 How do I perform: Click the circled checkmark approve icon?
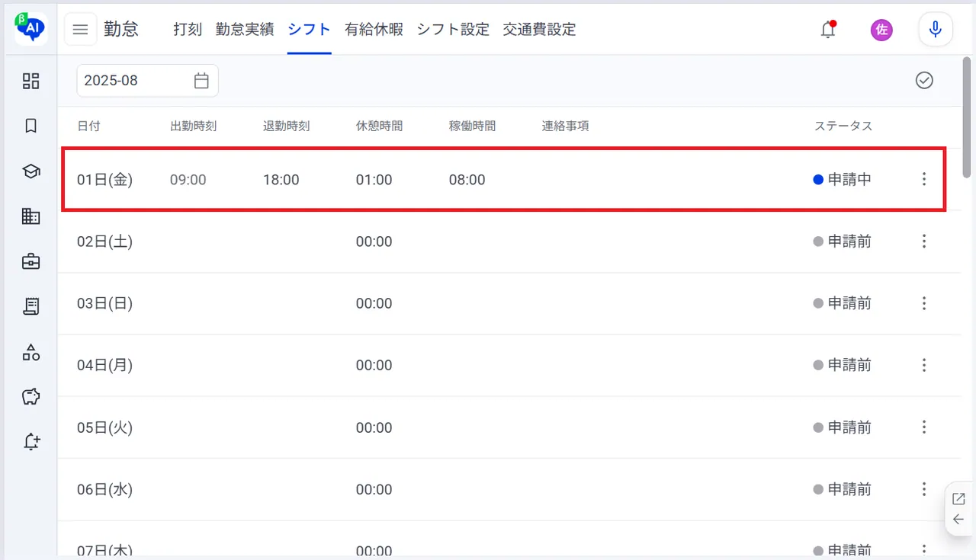point(924,81)
